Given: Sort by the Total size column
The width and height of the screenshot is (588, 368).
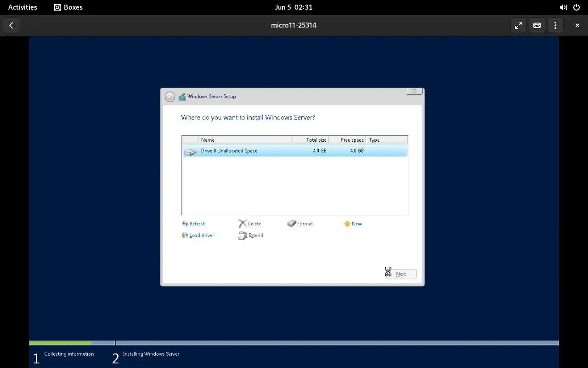Looking at the screenshot, I should pos(310,140).
